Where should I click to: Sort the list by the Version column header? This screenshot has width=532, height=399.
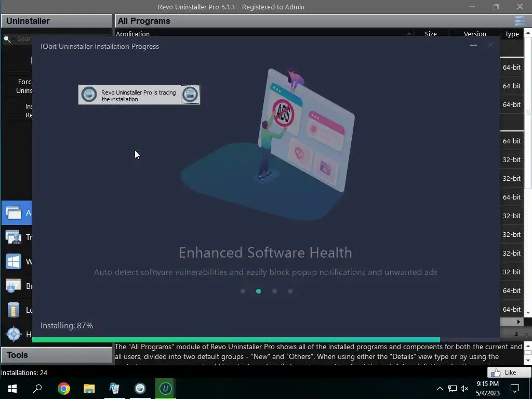[475, 34]
